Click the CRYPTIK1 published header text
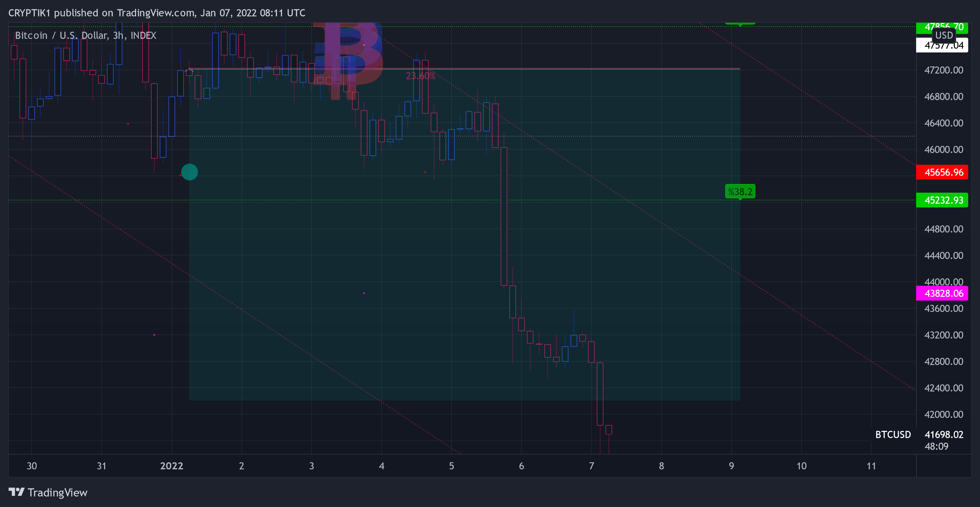Viewport: 980px width, 507px height. [157, 13]
